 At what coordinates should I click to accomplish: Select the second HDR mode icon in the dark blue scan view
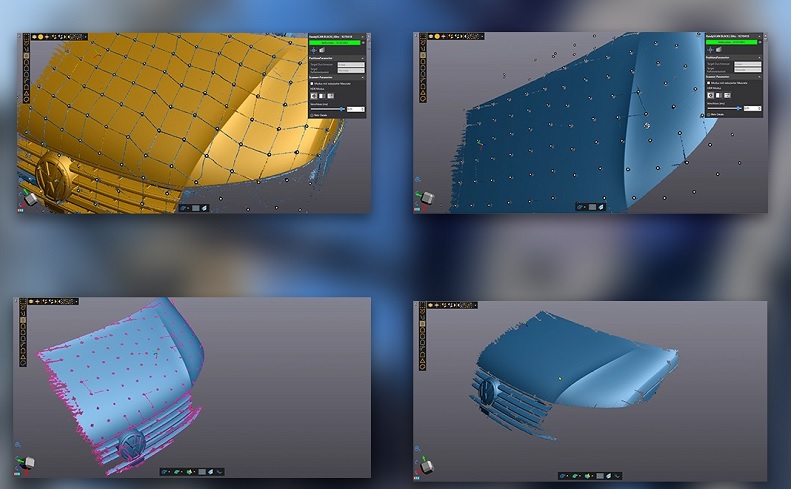point(719,95)
